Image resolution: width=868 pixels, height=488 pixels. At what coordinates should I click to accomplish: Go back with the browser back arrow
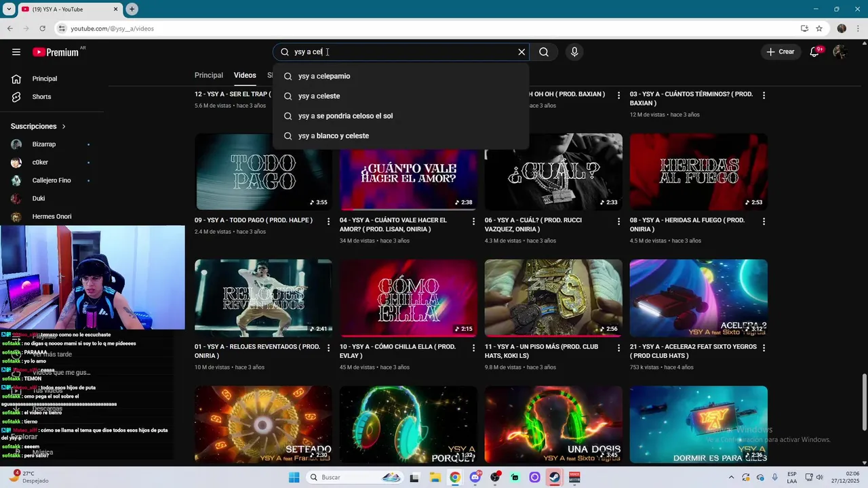pos(10,28)
